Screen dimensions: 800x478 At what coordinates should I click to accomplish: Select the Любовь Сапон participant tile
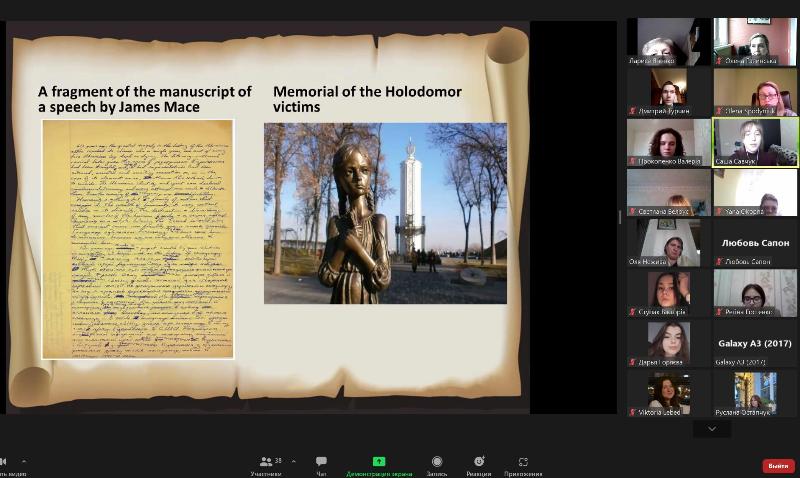pos(755,243)
